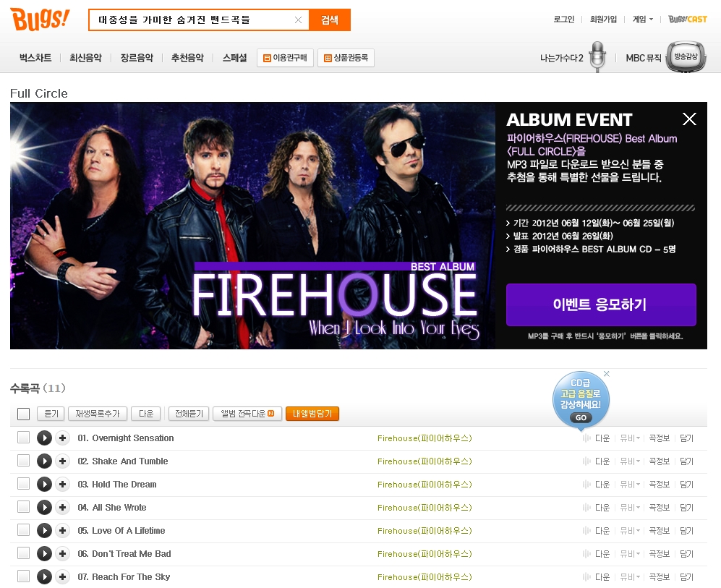The image size is (721, 588).
Task: Clear the search box with X icon
Action: point(298,20)
